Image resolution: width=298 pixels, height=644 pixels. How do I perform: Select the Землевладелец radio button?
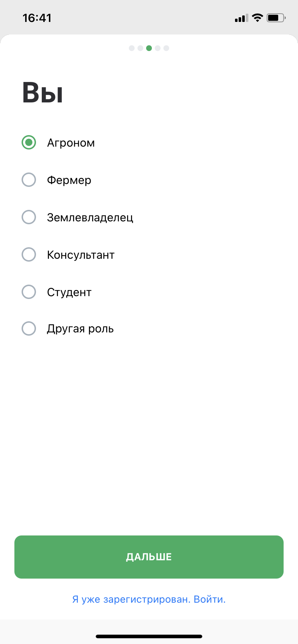[x=29, y=217]
